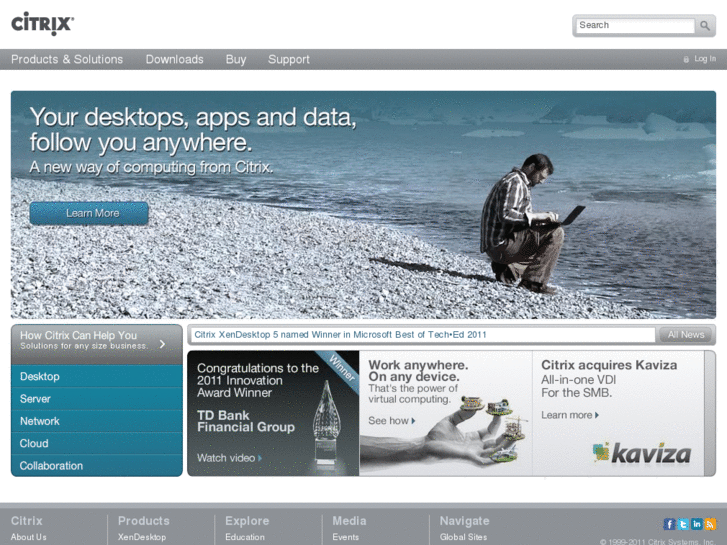The image size is (727, 545).
Task: Click Education footer link
Action: [245, 537]
